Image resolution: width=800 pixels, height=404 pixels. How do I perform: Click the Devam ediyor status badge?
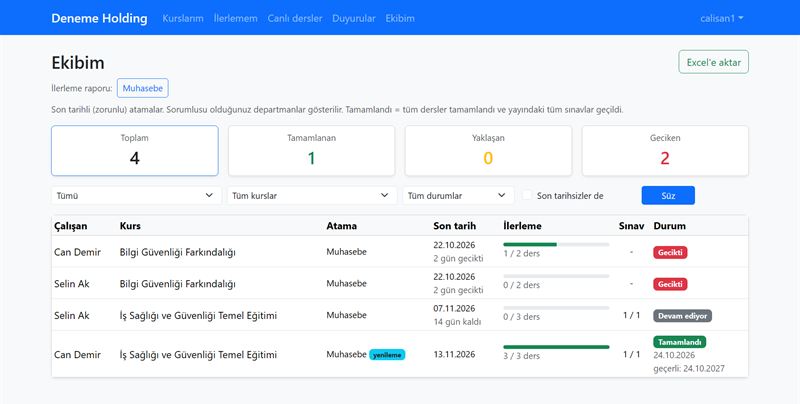click(x=682, y=316)
